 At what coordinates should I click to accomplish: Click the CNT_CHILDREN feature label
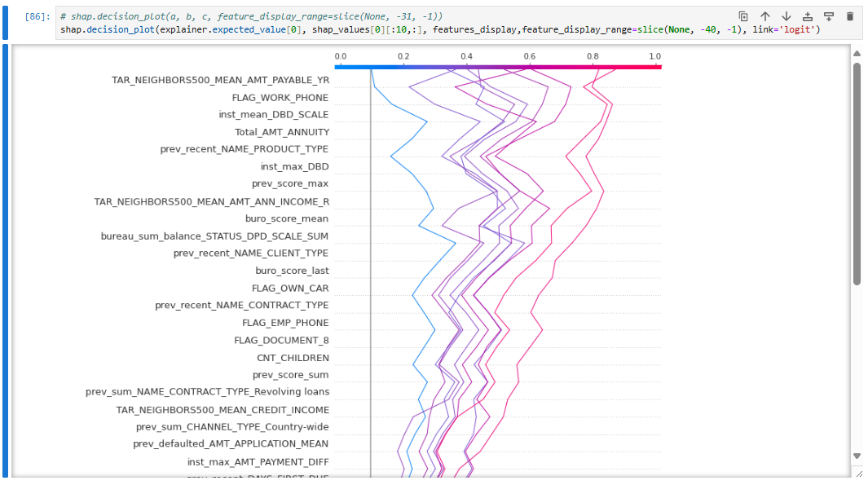pyautogui.click(x=293, y=358)
